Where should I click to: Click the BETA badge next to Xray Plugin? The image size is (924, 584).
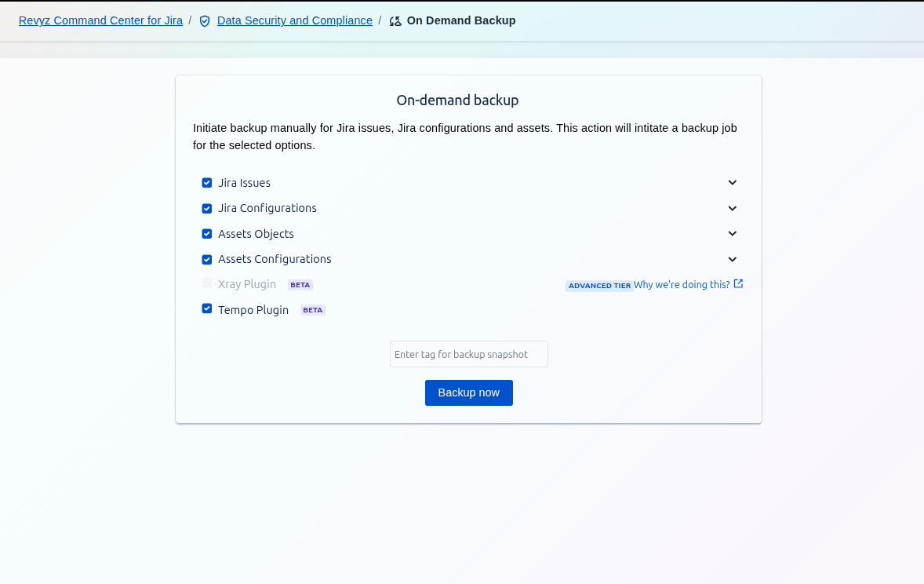(x=300, y=285)
